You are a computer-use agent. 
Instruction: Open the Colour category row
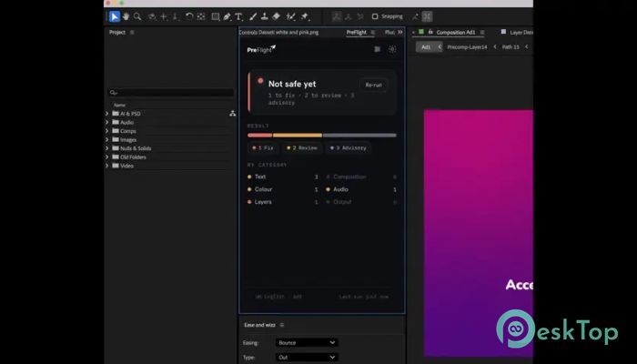click(283, 189)
